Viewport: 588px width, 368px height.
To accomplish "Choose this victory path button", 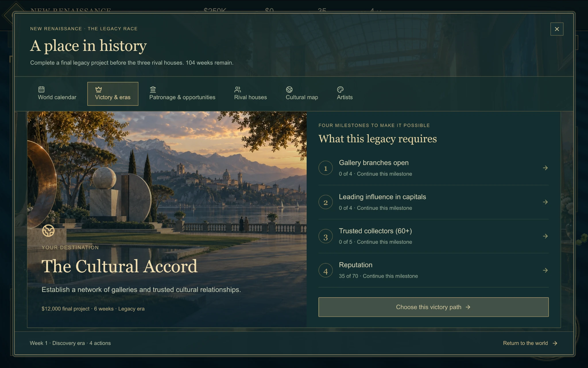I will coord(433,307).
